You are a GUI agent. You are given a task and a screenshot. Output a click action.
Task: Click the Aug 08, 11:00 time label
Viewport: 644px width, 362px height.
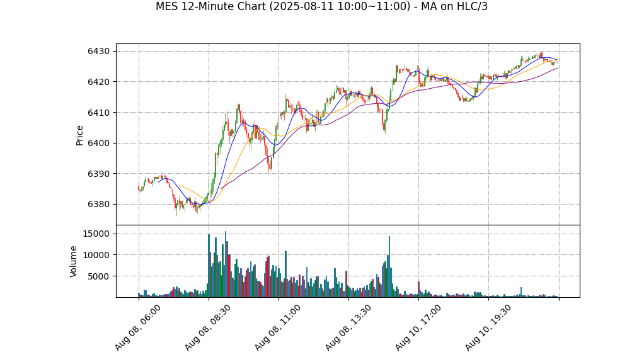(278, 327)
